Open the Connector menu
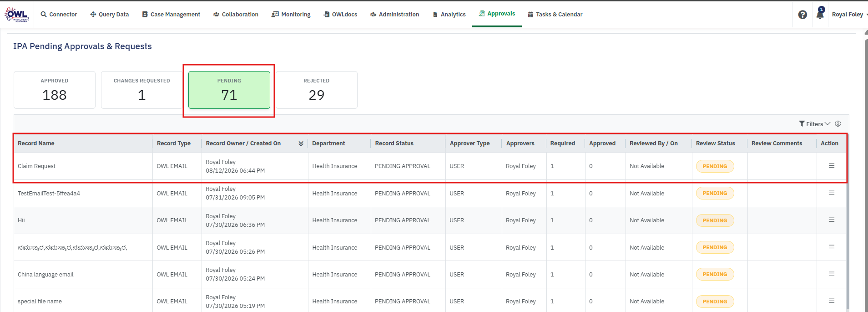 59,15
